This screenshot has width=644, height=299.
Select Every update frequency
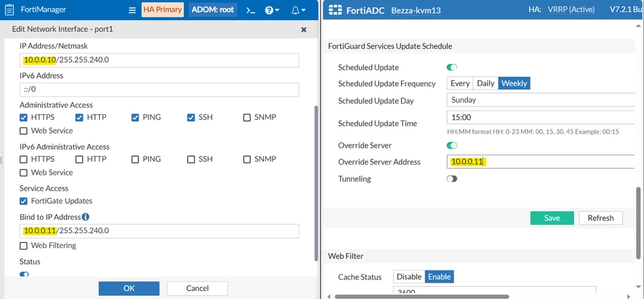460,83
